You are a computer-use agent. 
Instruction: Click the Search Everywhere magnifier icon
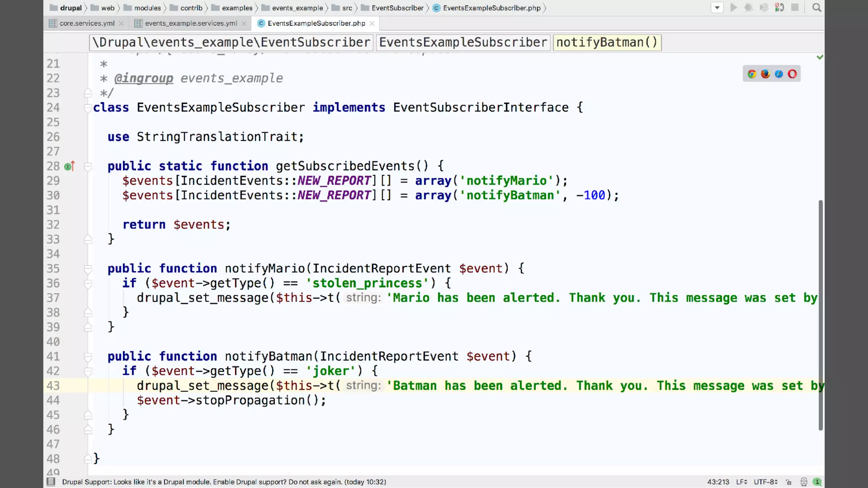[817, 8]
